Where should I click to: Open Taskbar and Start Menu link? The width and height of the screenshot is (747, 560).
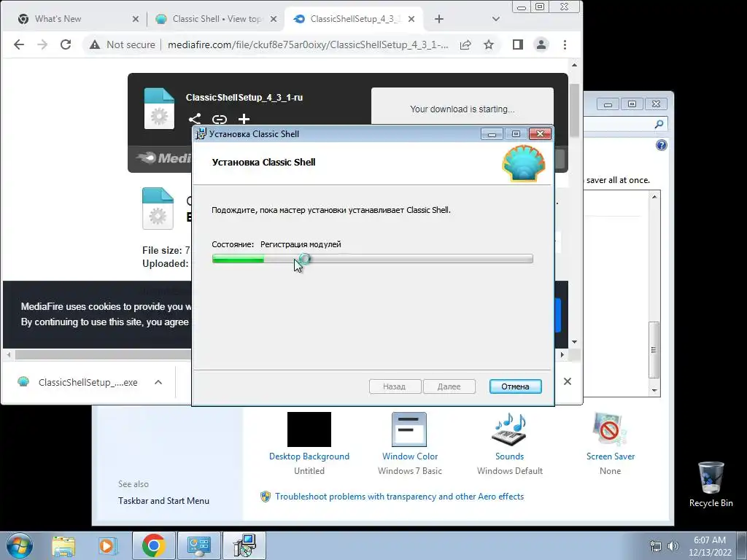click(x=163, y=501)
